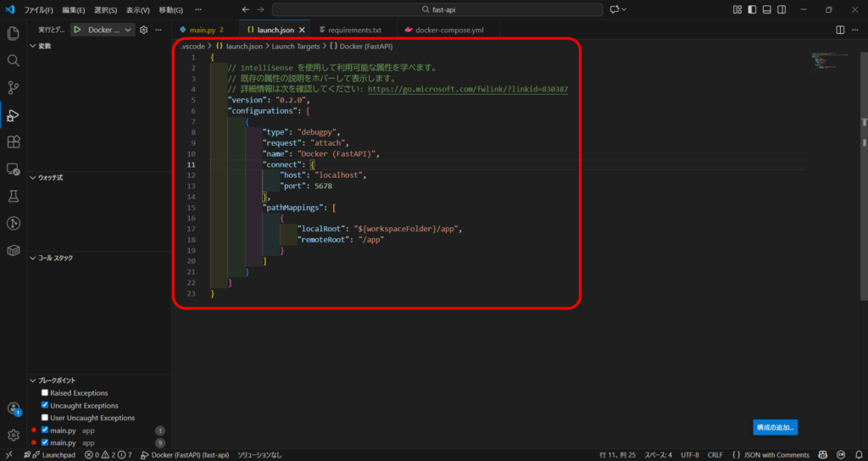Open the Search view in activity bar
This screenshot has height=461, width=868.
coord(14,61)
